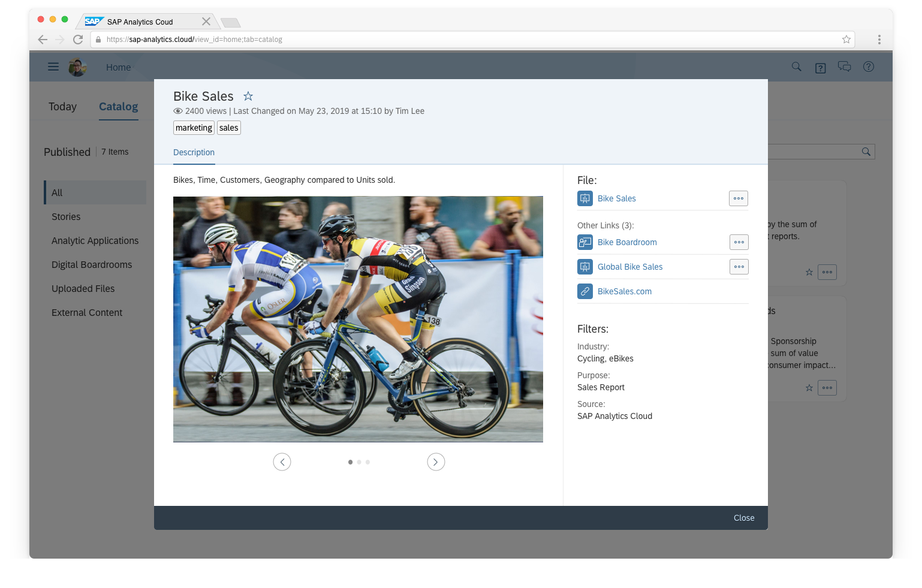
Task: Click the cyclists preview image
Action: coord(358,319)
